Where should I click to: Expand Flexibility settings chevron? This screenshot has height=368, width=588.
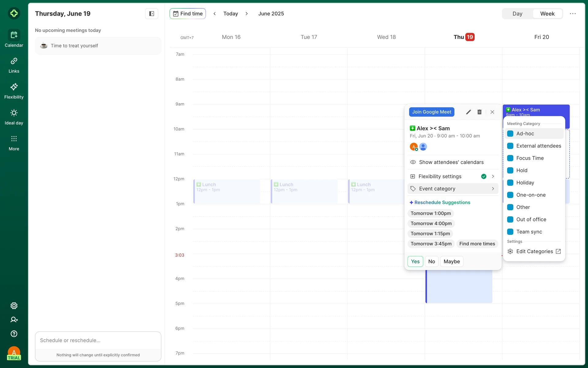[493, 176]
